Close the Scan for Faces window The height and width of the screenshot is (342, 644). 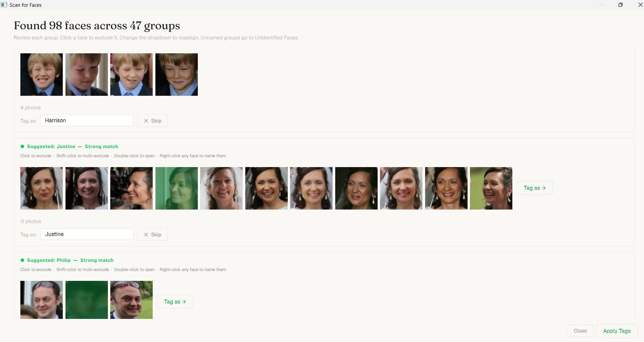640,5
